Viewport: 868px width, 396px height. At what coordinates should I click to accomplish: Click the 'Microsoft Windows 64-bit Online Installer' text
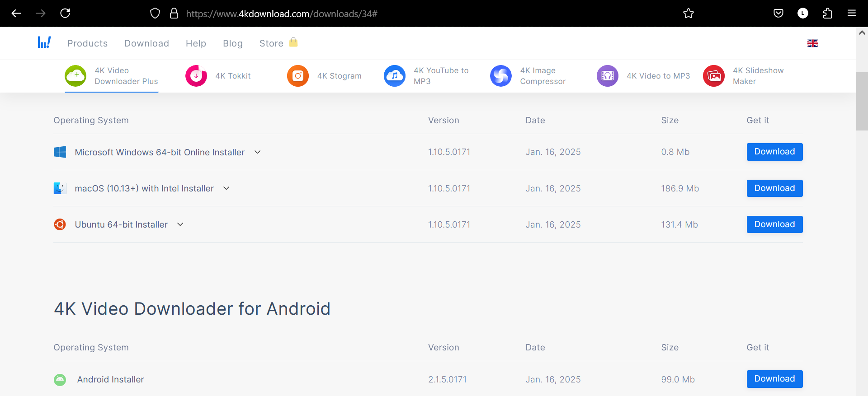click(160, 152)
